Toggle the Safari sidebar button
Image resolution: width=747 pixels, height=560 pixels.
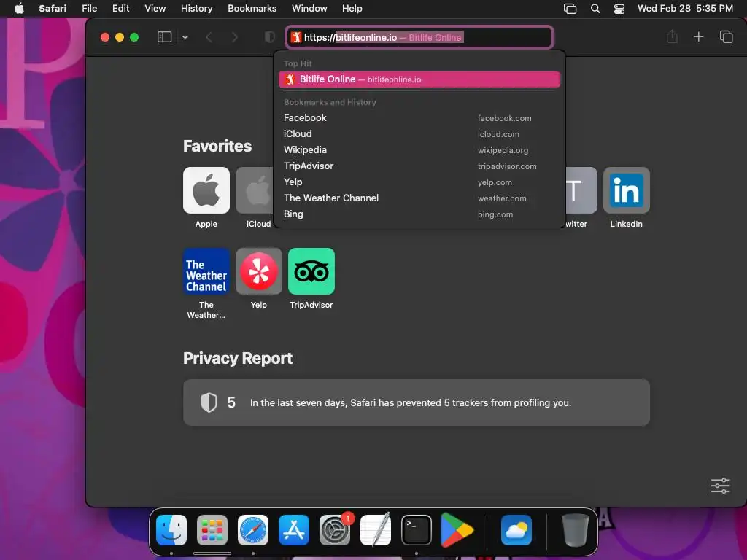164,37
